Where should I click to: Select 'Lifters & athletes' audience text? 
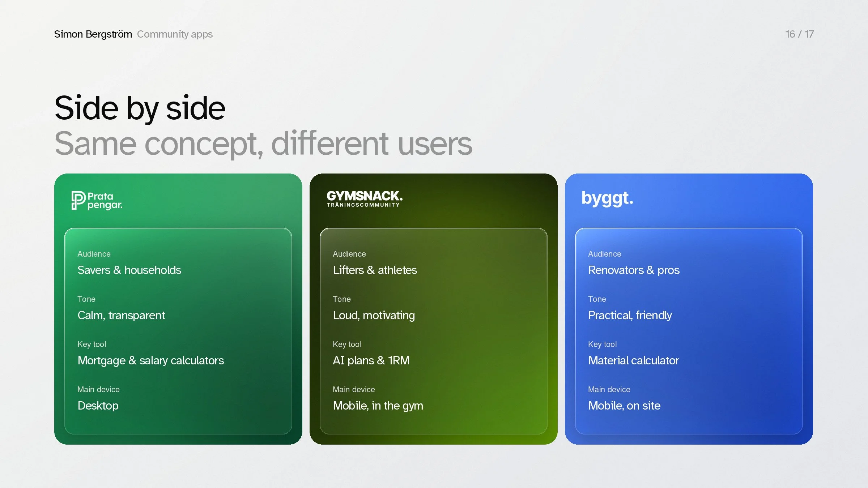point(375,270)
